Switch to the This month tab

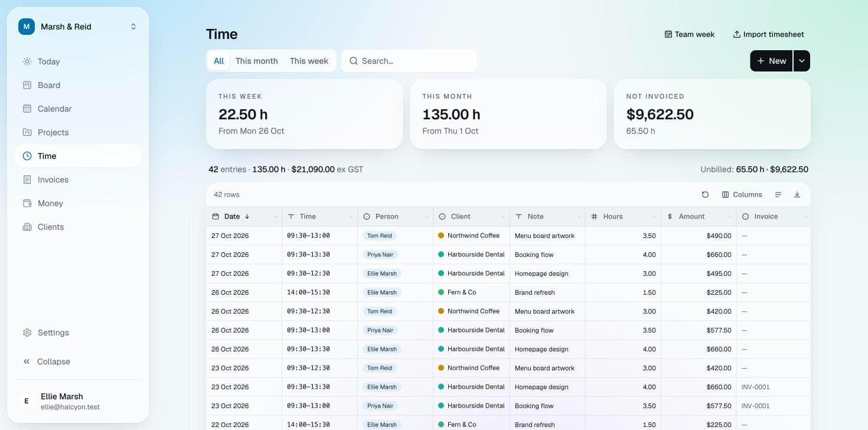[x=256, y=61]
